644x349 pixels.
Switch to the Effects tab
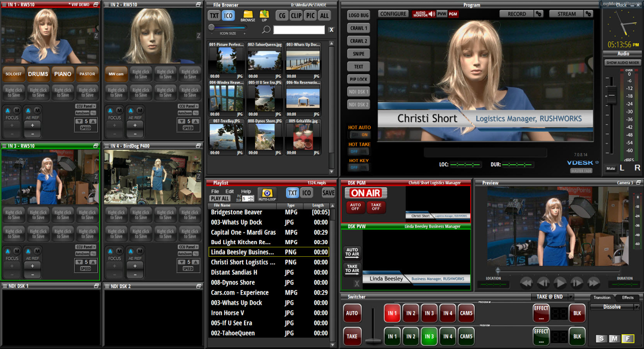pyautogui.click(x=627, y=298)
